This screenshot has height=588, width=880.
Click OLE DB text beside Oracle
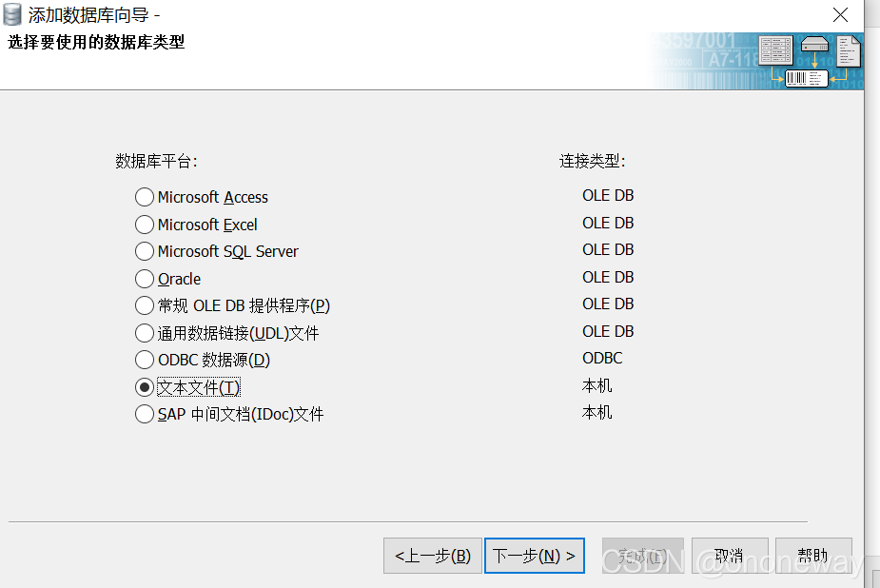pos(608,277)
